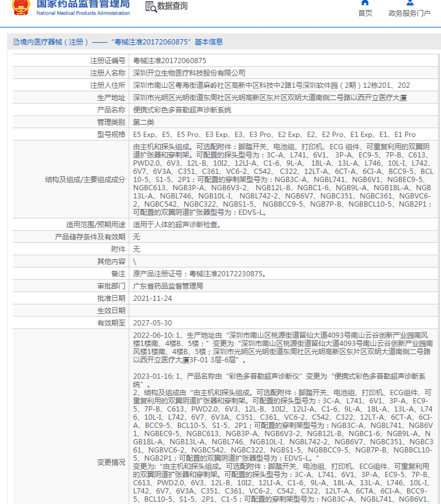Select approval date 2021-11-24
This screenshot has height=504, width=441.
(x=153, y=299)
